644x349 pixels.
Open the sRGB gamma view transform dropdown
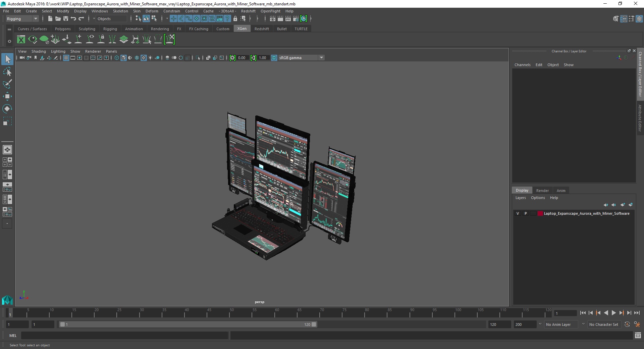pos(301,58)
